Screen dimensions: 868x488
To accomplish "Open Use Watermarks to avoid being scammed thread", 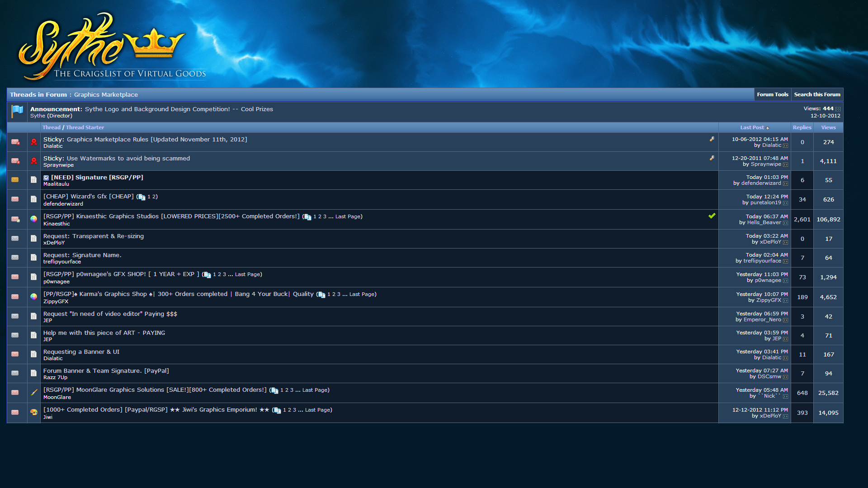I will tap(128, 158).
